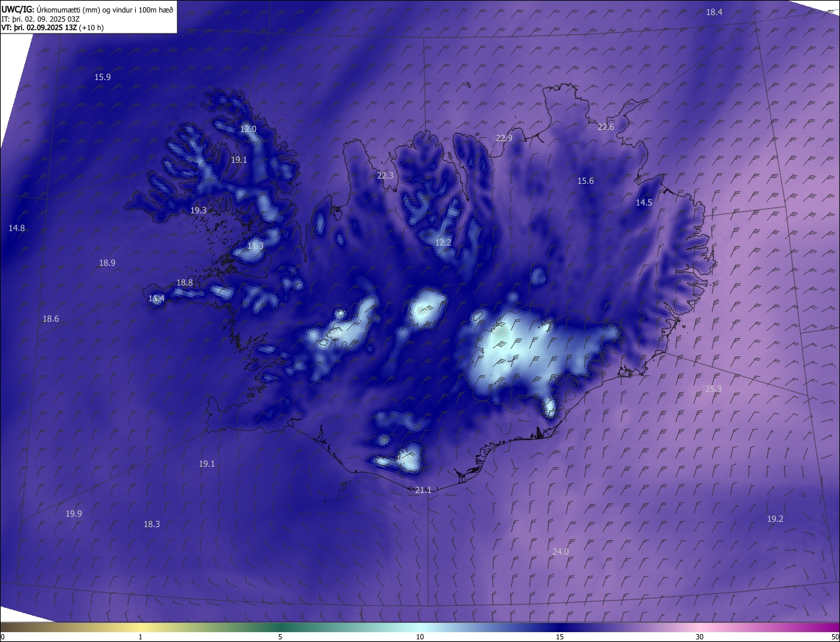840x642 pixels.
Task: Click the 18.8 value label
Action: tap(184, 282)
